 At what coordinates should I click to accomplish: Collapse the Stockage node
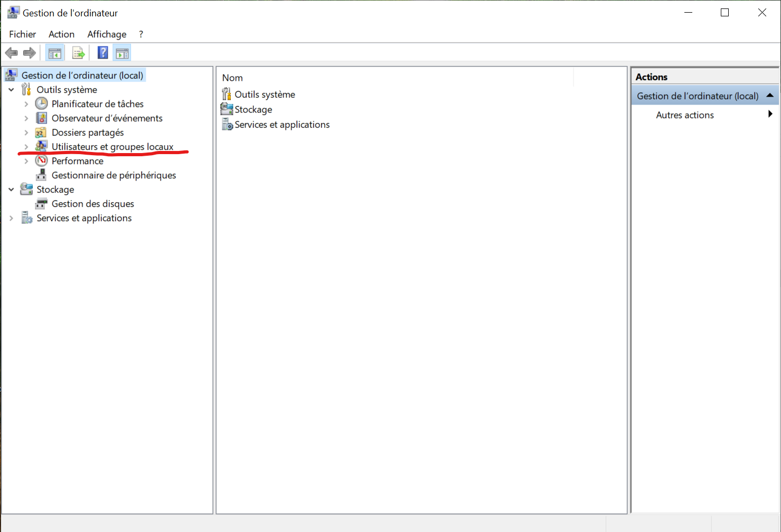pyautogui.click(x=11, y=189)
